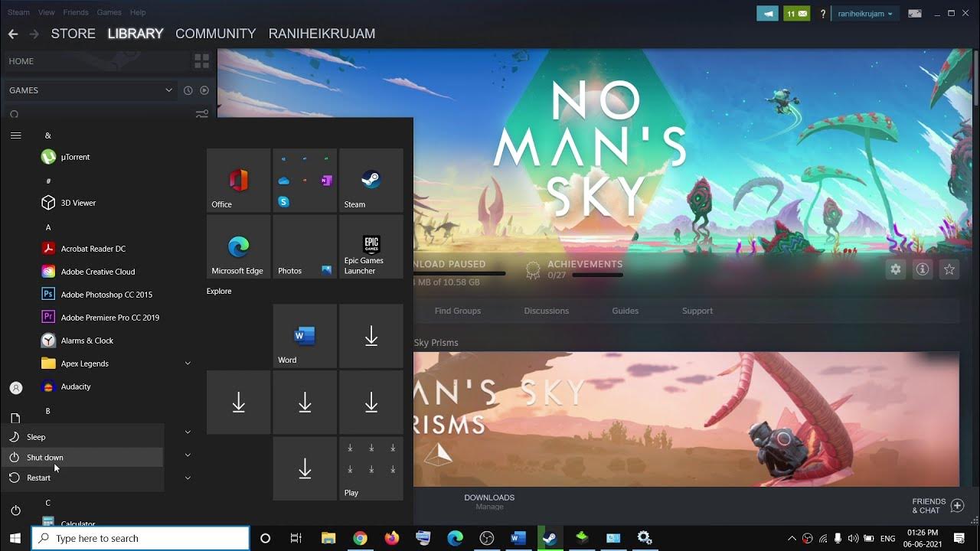Launch the Epic Games Launcher tile
This screenshot has height=551, width=980.
(371, 246)
